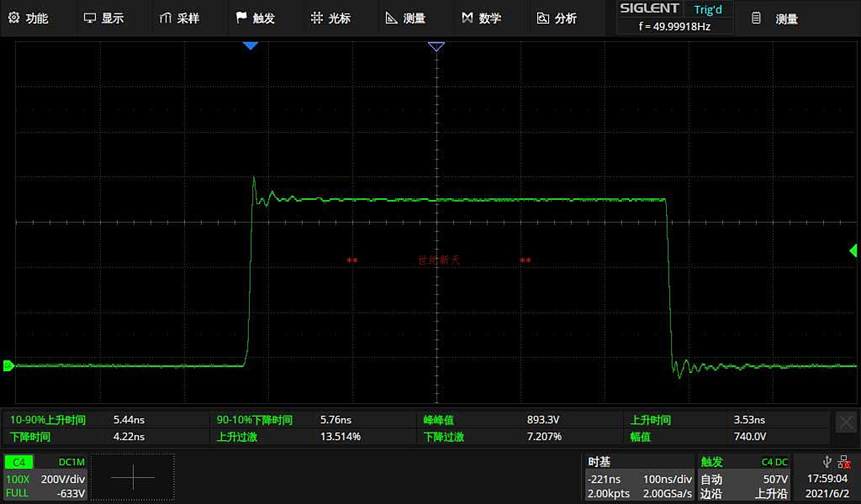
Task: Click the USB status icon
Action: pos(827,462)
